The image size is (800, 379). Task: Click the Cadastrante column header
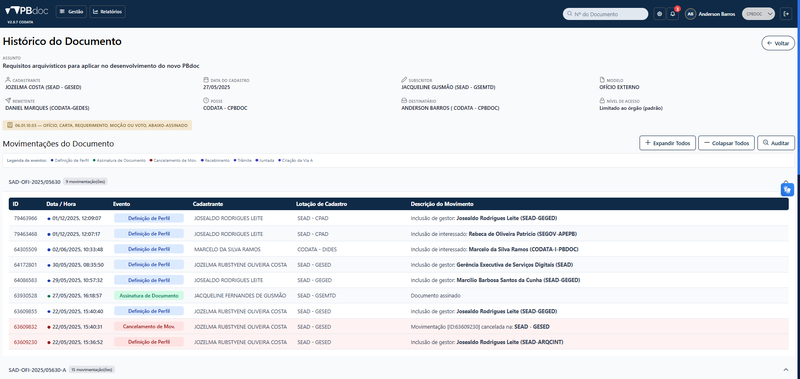point(208,204)
